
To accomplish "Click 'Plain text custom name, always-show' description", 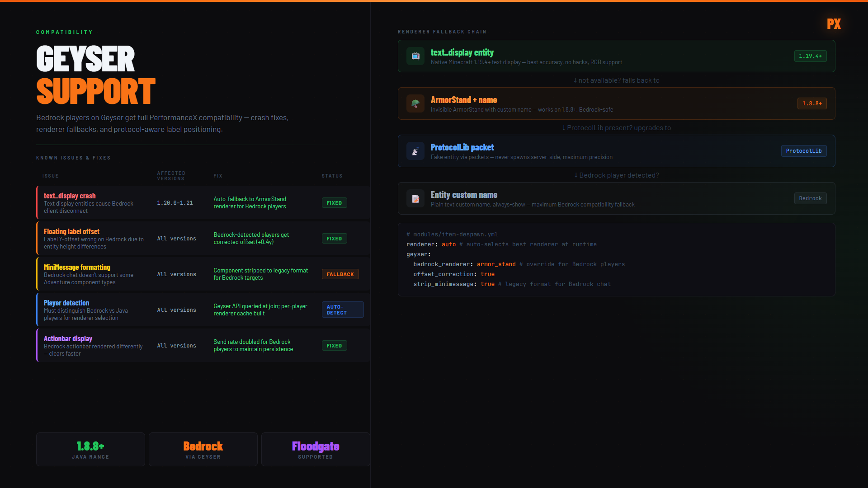I will point(533,205).
